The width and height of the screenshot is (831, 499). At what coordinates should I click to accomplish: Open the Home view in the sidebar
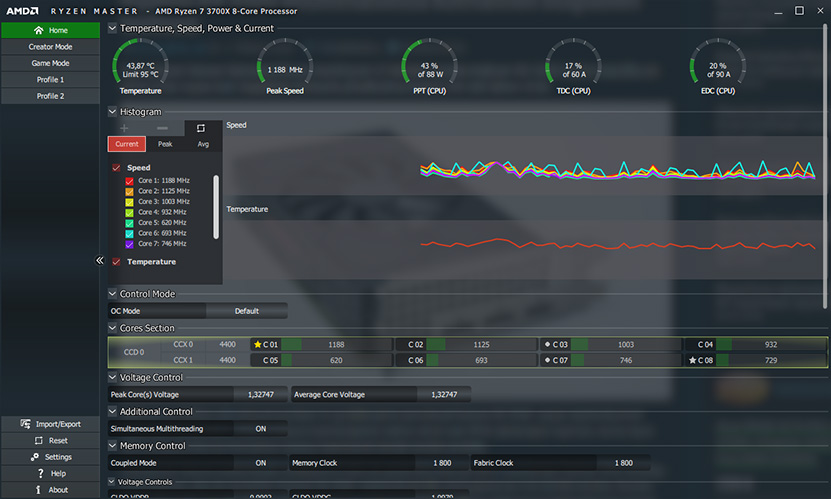pos(50,30)
